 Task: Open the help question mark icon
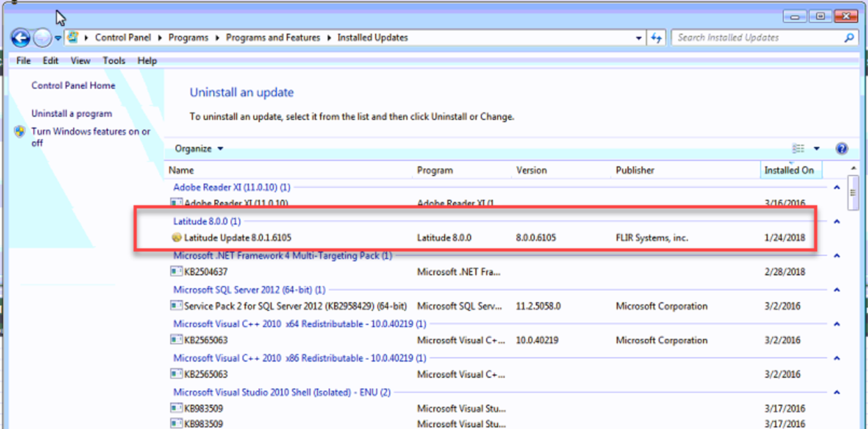coord(842,149)
